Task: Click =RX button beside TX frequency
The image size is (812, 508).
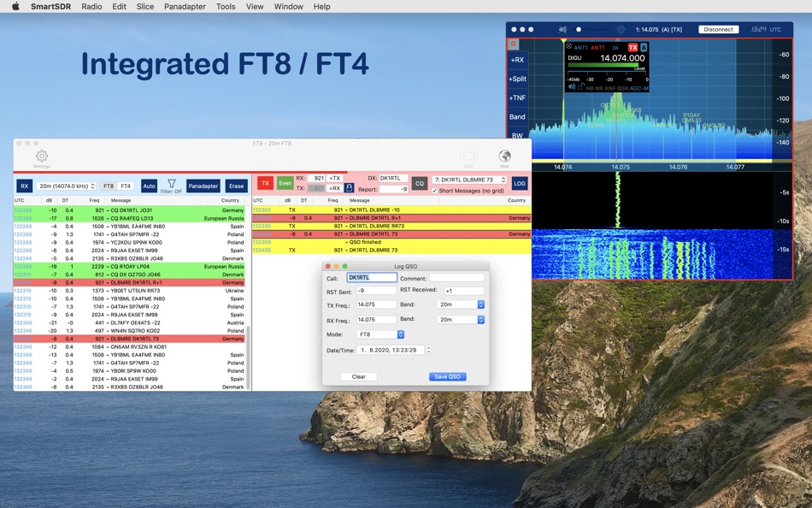Action: 334,188
